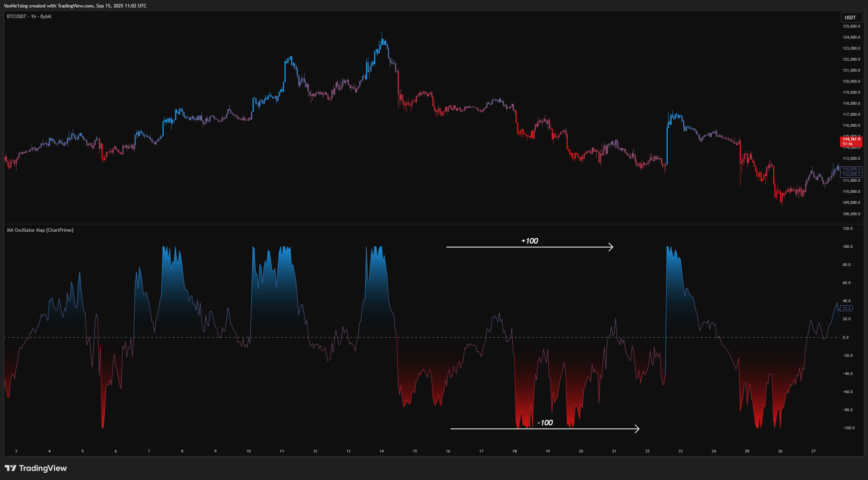Screen dimensions: 868x480
Task: Click the 122,000.0 price axis label
Action: click(x=851, y=59)
